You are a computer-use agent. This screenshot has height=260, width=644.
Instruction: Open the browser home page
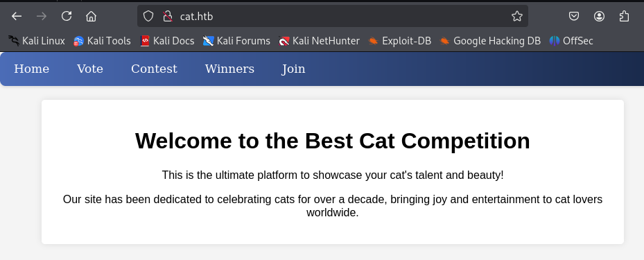tap(92, 16)
